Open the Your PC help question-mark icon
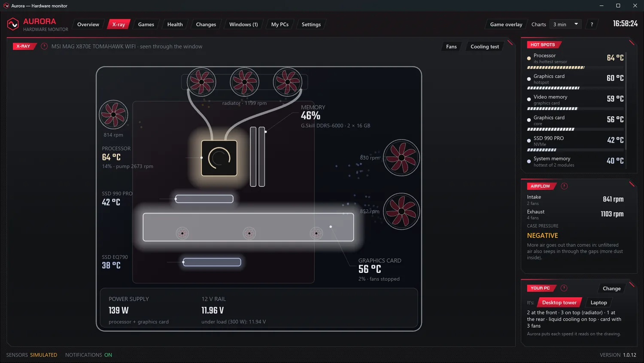The width and height of the screenshot is (644, 363). (564, 288)
